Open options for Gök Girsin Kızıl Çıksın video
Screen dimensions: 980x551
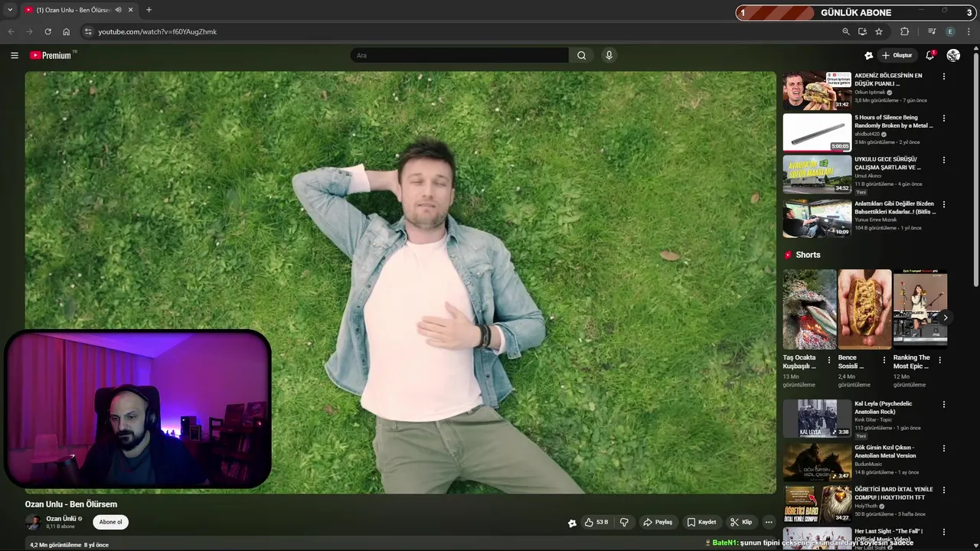tap(943, 448)
